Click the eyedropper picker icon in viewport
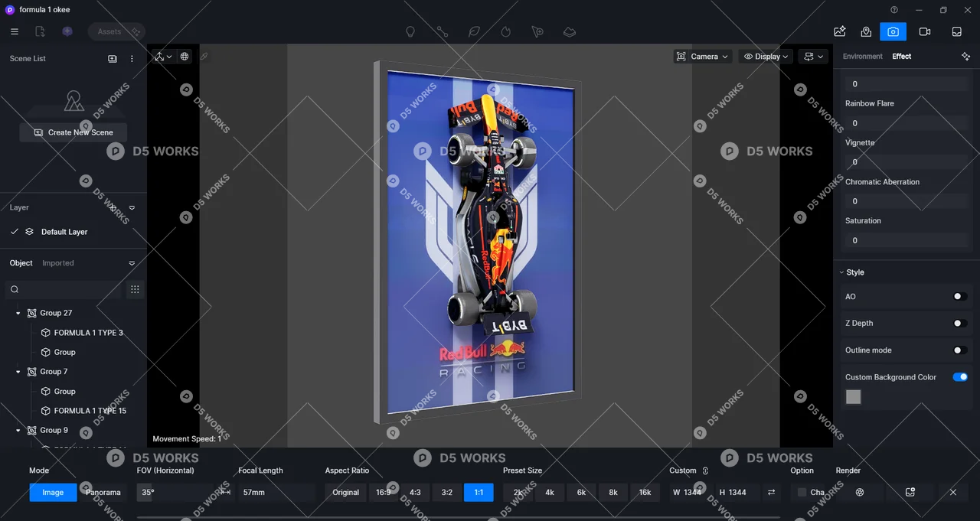The image size is (980, 521). coord(204,57)
